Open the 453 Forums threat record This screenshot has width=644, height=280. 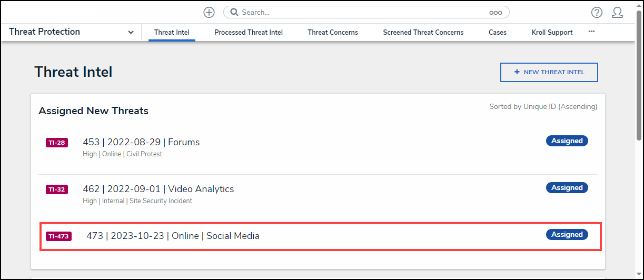[141, 142]
